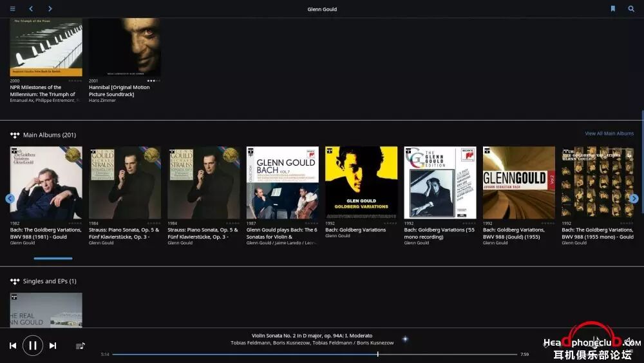The image size is (644, 363).
Task: Click the TIDAL icon beside Main Albums
Action: point(15,135)
